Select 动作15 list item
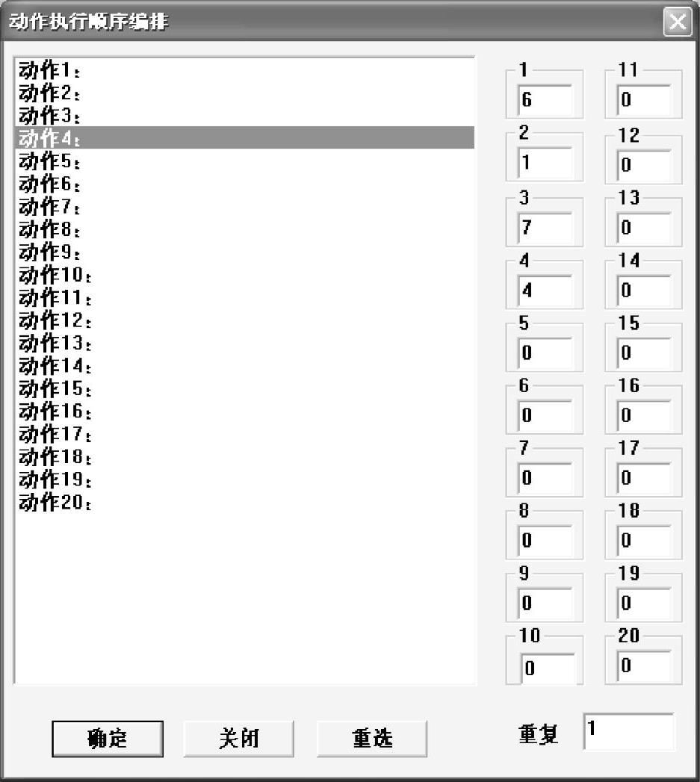 coord(244,388)
